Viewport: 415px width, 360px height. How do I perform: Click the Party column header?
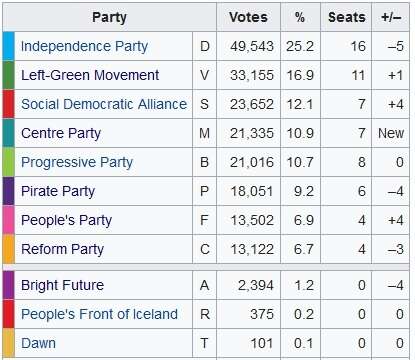[x=109, y=17]
